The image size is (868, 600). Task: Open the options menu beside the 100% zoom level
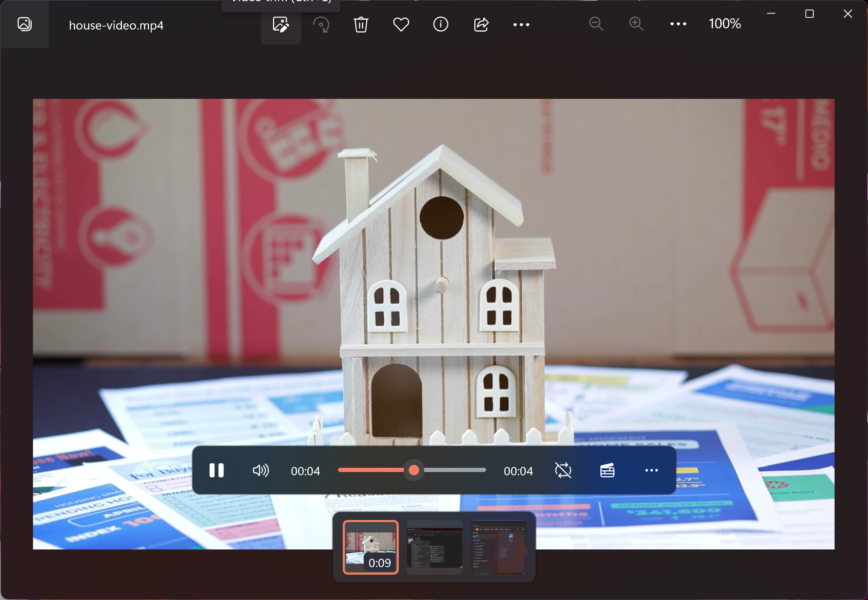(x=678, y=24)
